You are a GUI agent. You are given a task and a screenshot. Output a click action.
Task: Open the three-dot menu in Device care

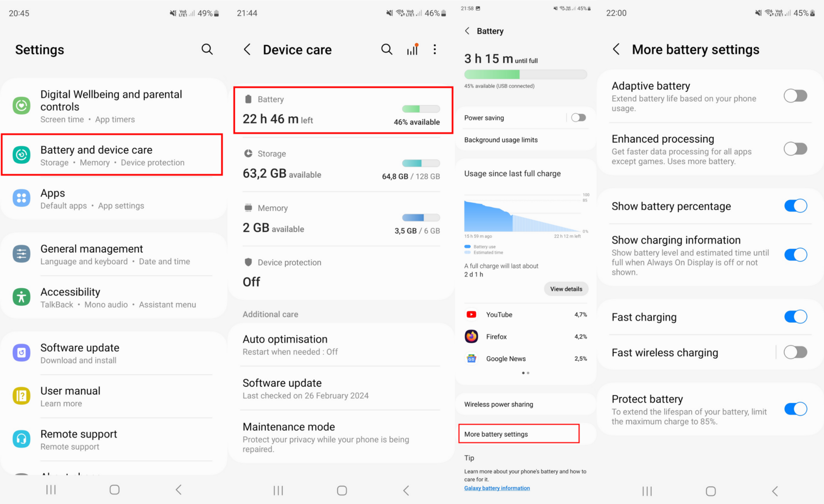click(435, 49)
